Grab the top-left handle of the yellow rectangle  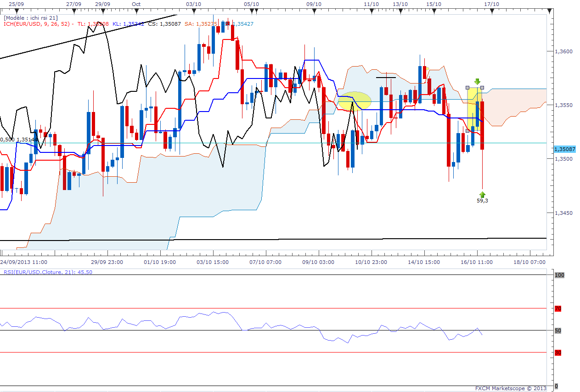point(467,87)
